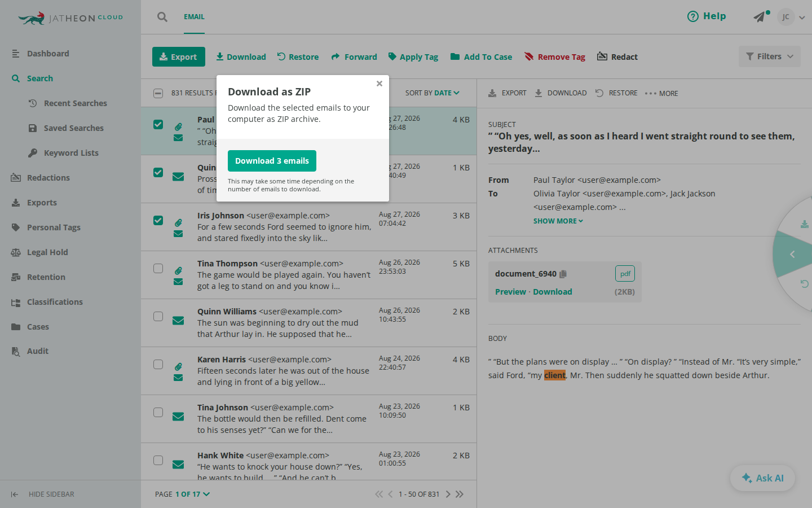Click Export in the preview pane header

coord(507,93)
